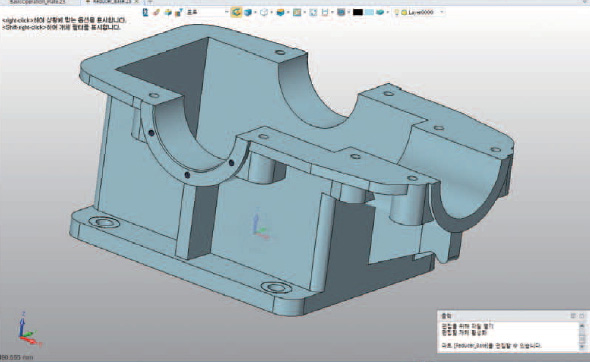Screen dimensions: 590x362
Task: Choose the wireframe cube view icon
Action: [x=264, y=12]
